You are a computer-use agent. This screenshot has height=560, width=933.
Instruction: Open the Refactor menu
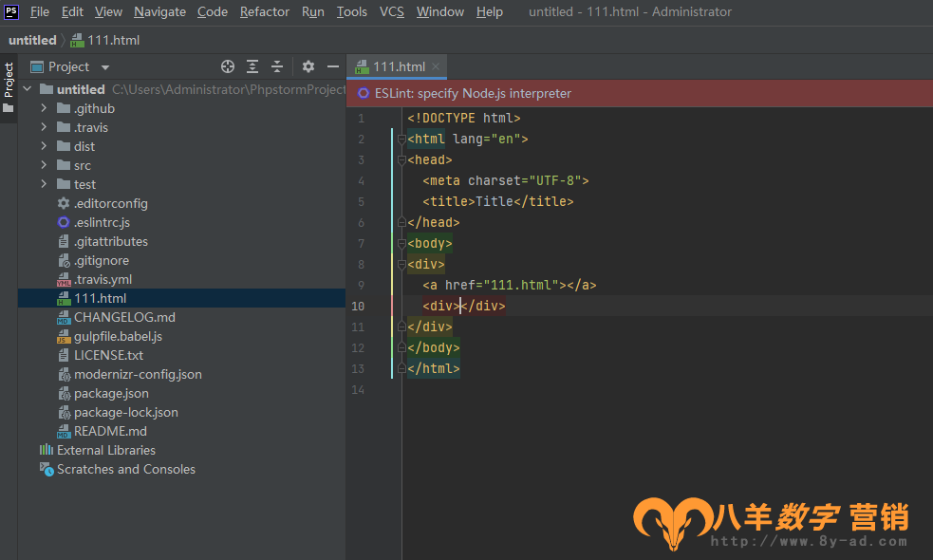[264, 12]
